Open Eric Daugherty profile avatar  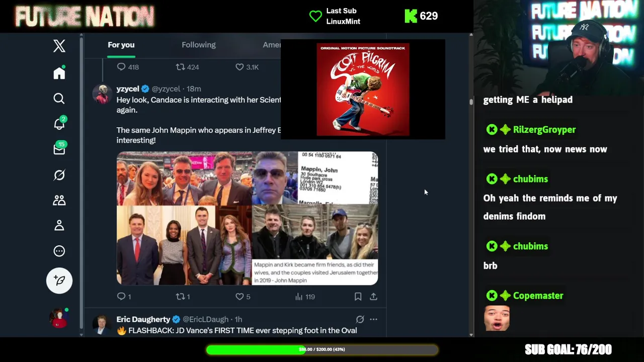coord(102,325)
